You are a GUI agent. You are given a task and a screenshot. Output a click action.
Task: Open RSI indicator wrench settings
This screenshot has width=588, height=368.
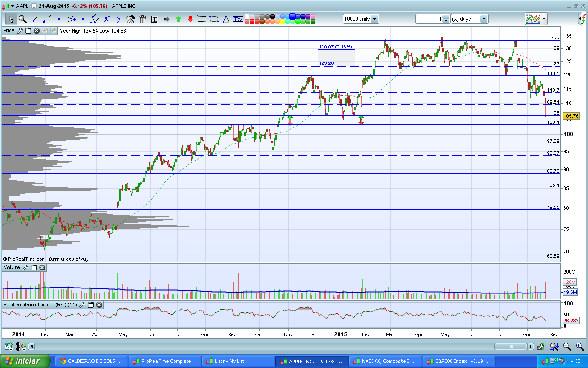82,305
